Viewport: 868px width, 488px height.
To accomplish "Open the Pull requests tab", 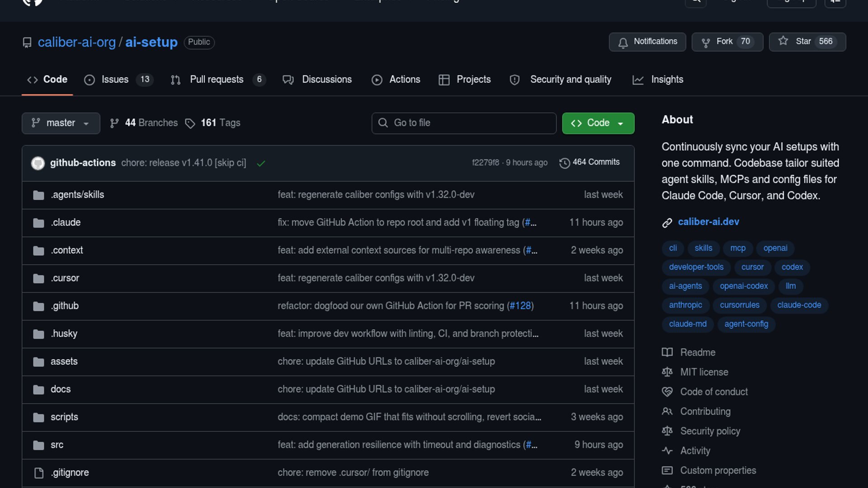I will (217, 80).
